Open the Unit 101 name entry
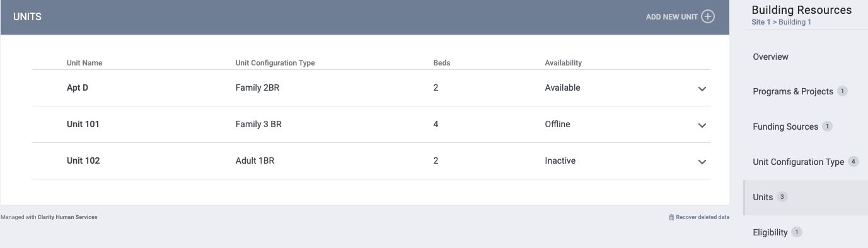868x248 pixels. (83, 124)
